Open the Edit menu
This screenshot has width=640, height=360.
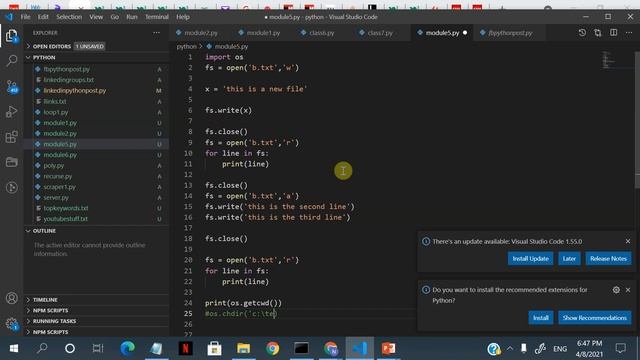point(43,17)
